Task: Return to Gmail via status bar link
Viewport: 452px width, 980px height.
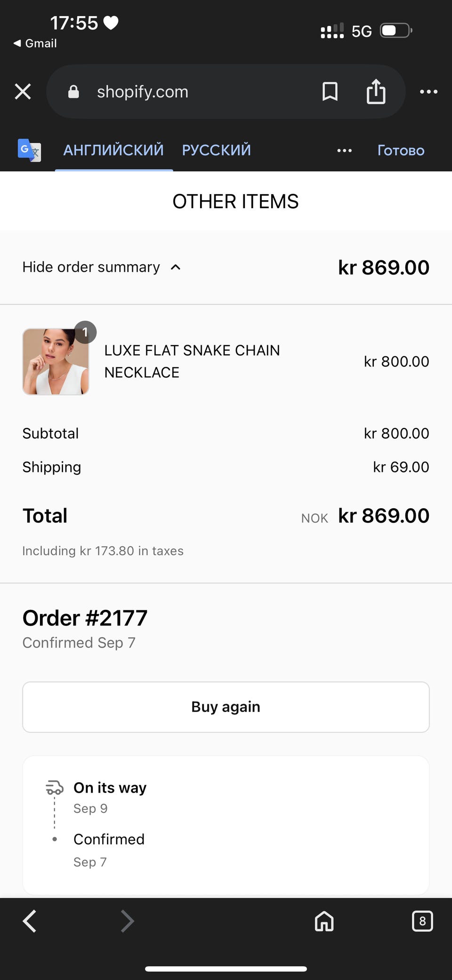Action: pyautogui.click(x=35, y=43)
